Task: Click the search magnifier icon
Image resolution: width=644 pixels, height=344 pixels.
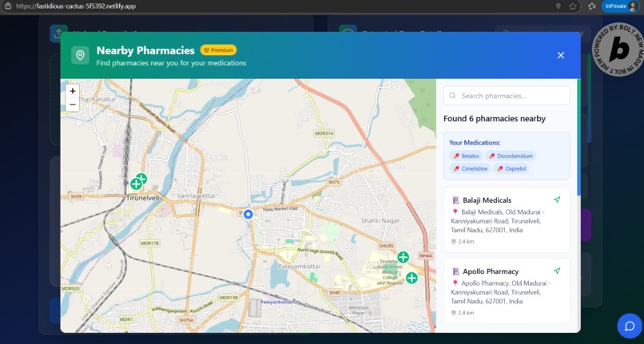Action: click(452, 96)
